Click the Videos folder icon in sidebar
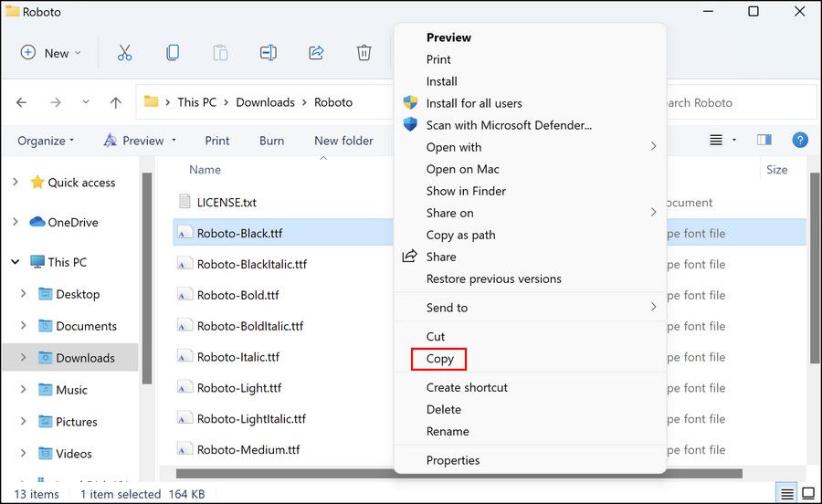Screen dimensions: 822x504 (46, 453)
